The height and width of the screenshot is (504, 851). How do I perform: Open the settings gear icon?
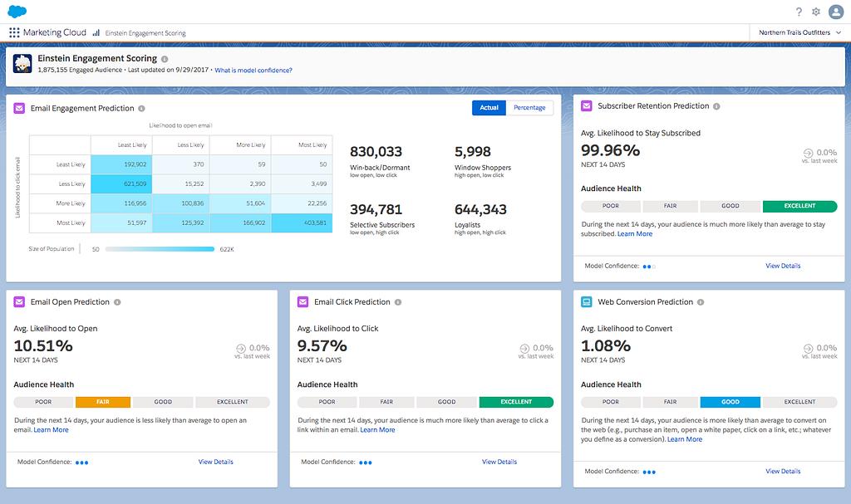(816, 12)
